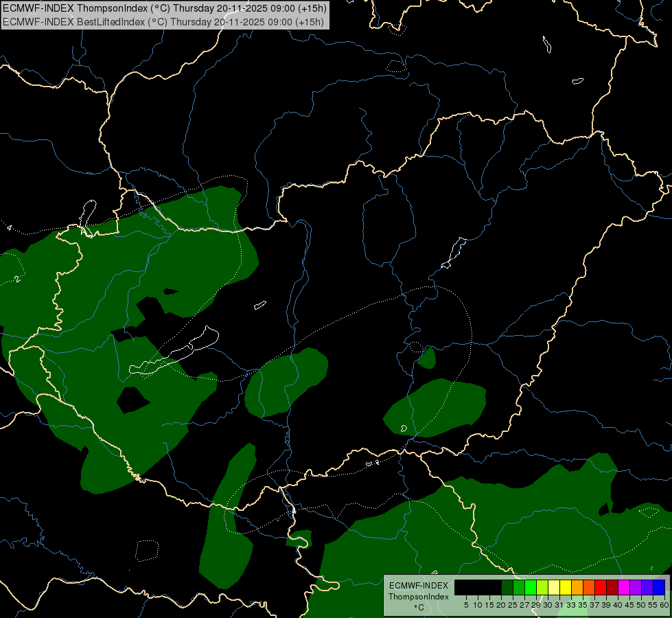
Task: Click the legend tick value 20
Action: click(501, 605)
